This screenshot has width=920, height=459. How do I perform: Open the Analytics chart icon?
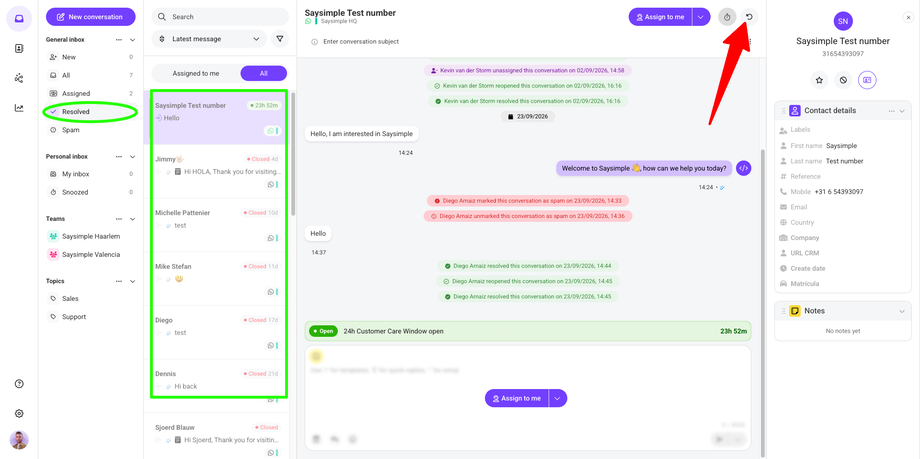pyautogui.click(x=19, y=108)
